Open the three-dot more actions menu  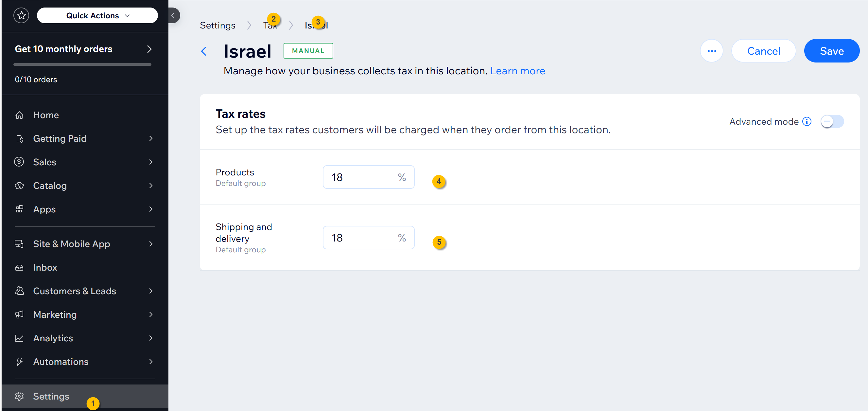click(x=711, y=51)
